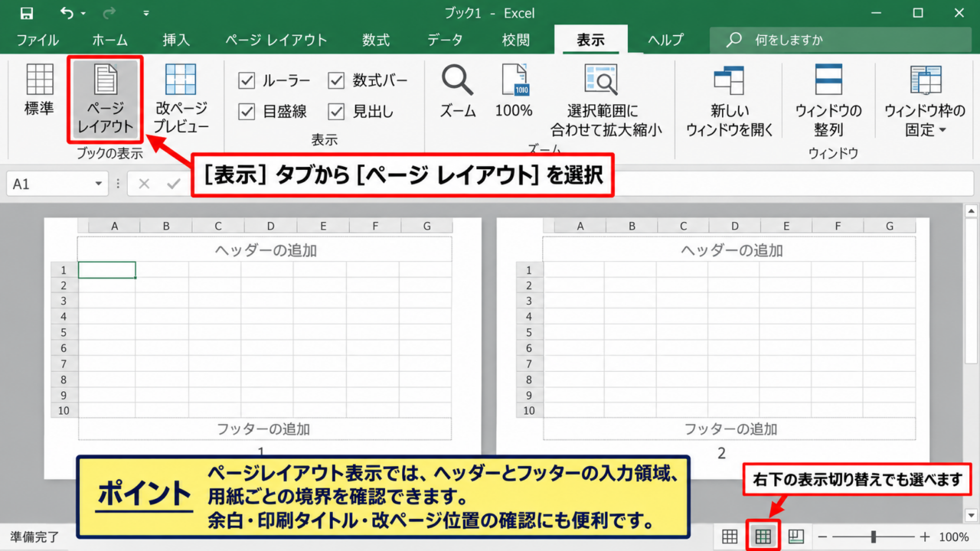Screen dimensions: 980x551
Task: Reset zoom with the 100% button
Action: pos(514,90)
